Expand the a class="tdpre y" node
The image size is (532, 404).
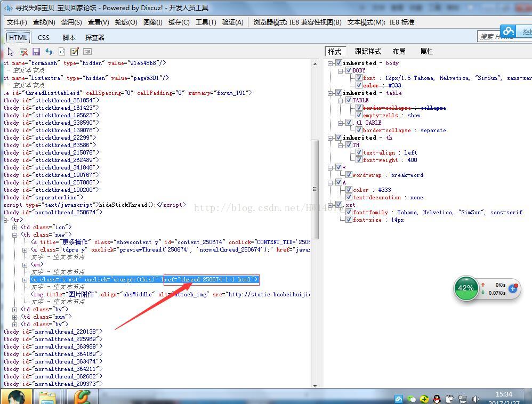click(25, 249)
